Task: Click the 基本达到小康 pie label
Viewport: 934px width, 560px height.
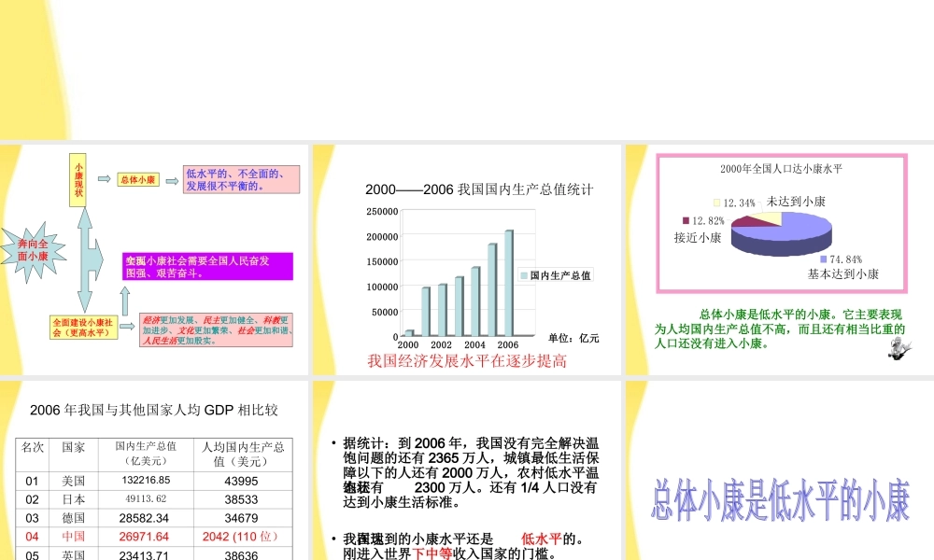Action: 842,273
